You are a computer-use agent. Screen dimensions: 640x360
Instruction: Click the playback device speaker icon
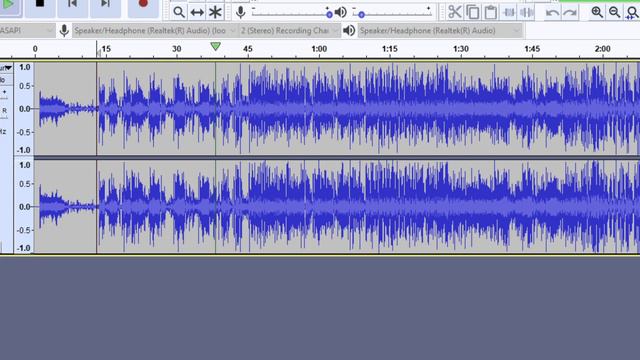tap(349, 31)
